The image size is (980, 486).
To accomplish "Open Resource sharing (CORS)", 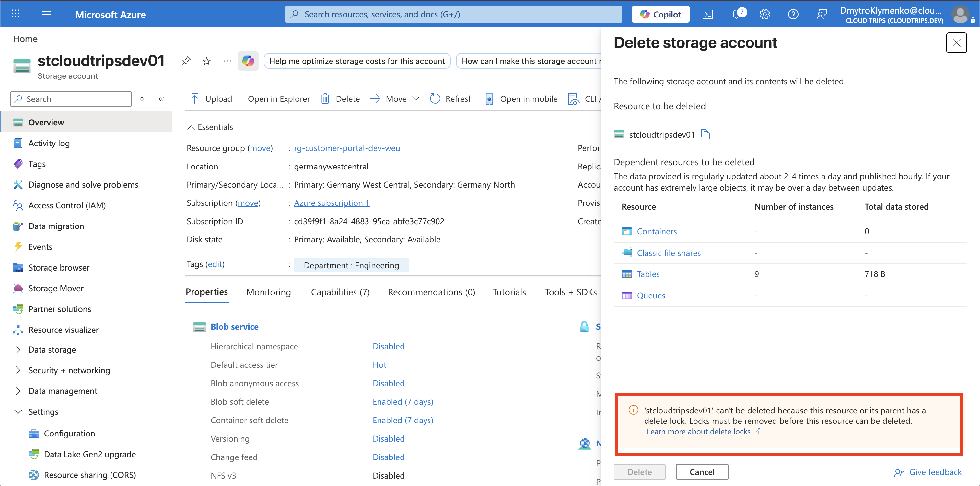I will pyautogui.click(x=90, y=475).
